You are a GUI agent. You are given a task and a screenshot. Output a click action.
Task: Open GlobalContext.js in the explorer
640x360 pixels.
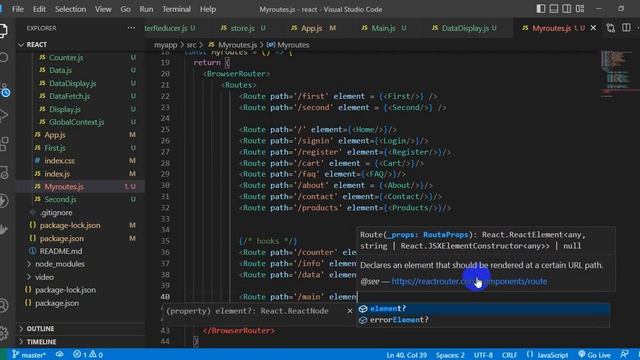(x=80, y=122)
